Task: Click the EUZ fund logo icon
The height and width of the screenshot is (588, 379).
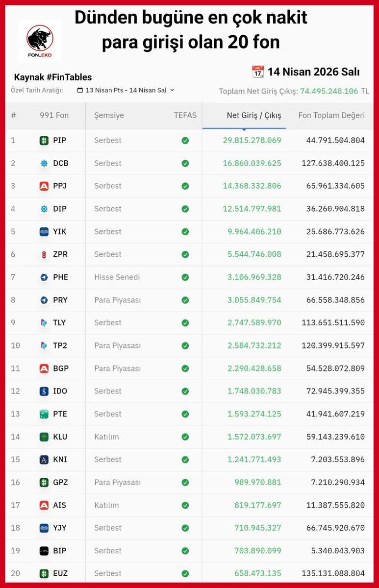Action: click(x=44, y=573)
